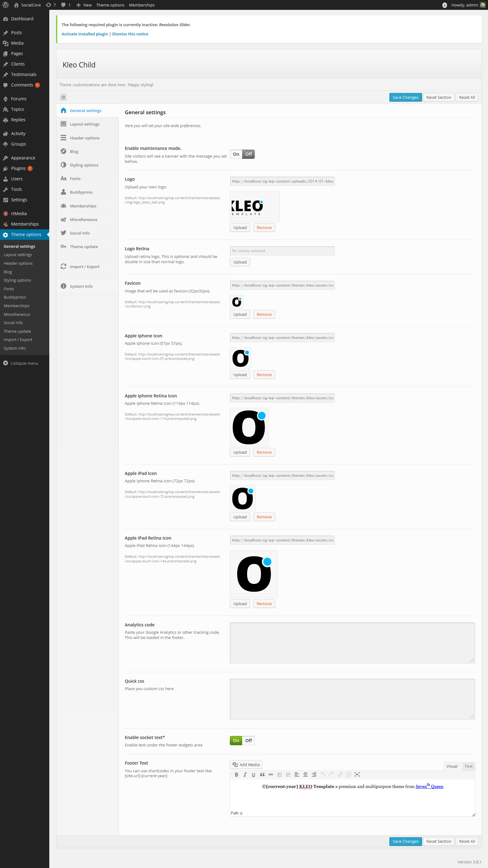This screenshot has height=868, width=488.
Task: Open the Howdy, admin account menu
Action: point(464,5)
